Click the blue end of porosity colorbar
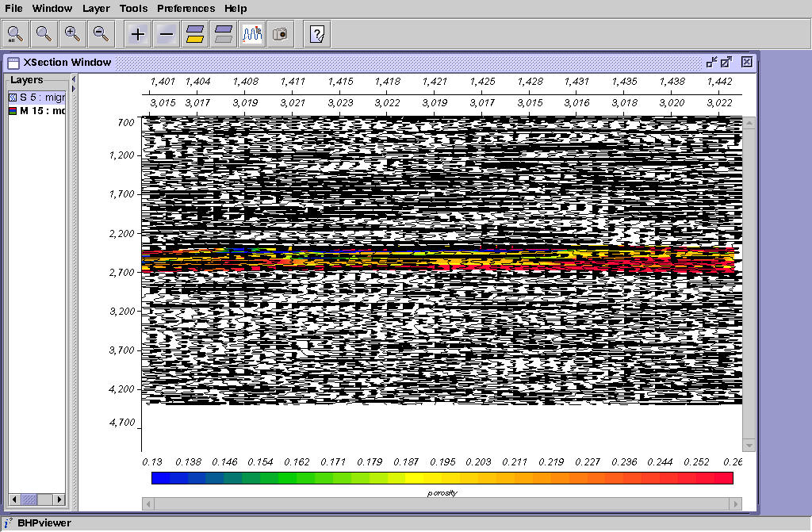This screenshot has width=812, height=532. (x=159, y=477)
